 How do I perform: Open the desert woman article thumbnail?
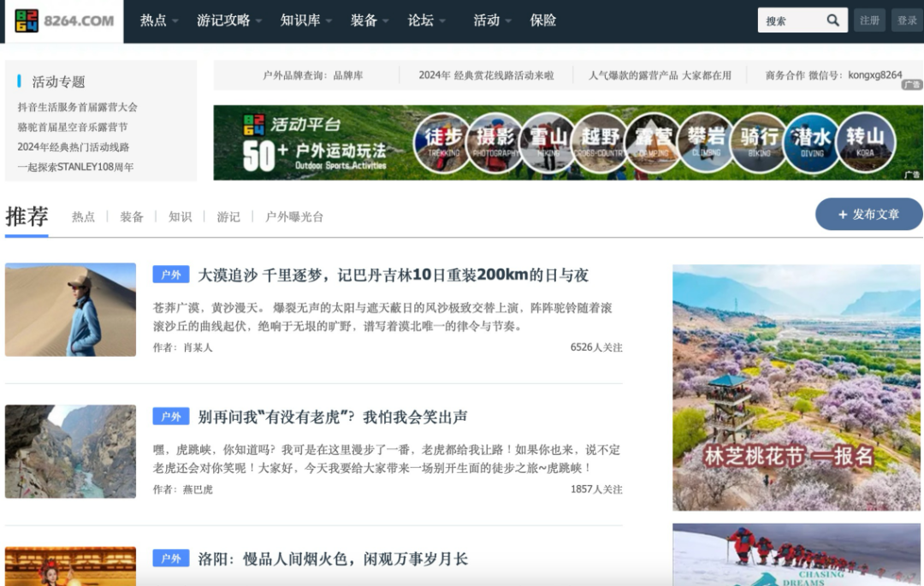(x=71, y=310)
